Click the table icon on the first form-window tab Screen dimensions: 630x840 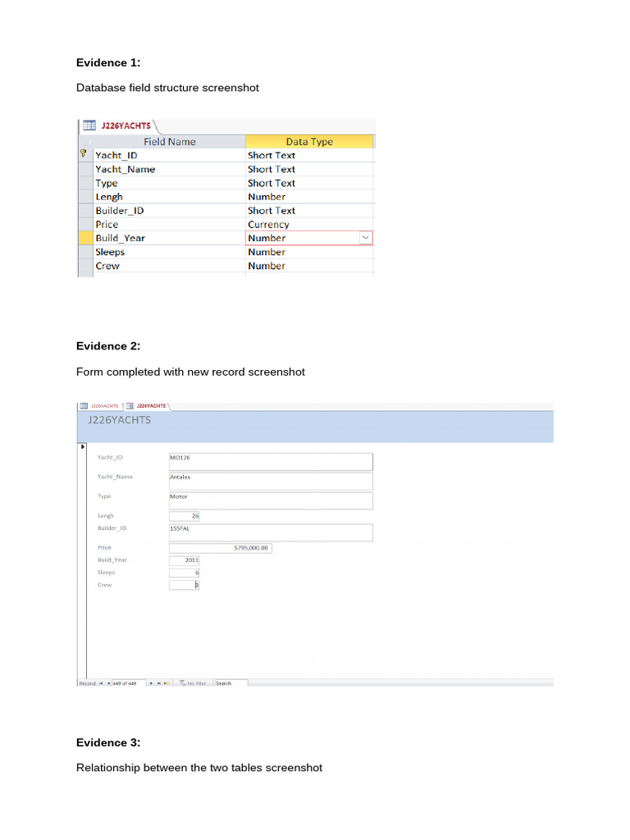84,406
